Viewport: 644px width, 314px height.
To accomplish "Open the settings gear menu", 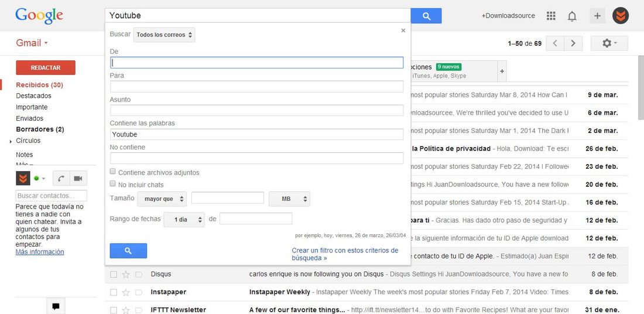I will (x=609, y=43).
